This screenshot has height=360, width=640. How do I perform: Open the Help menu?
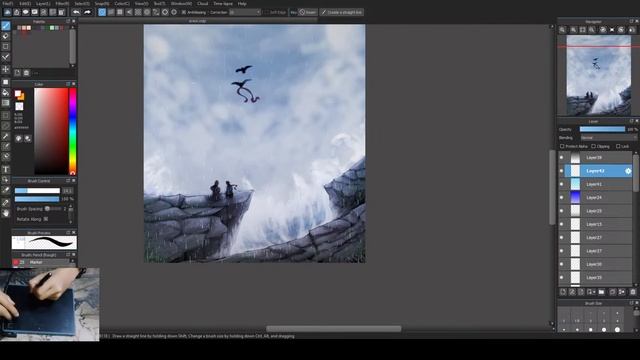pos(242,4)
